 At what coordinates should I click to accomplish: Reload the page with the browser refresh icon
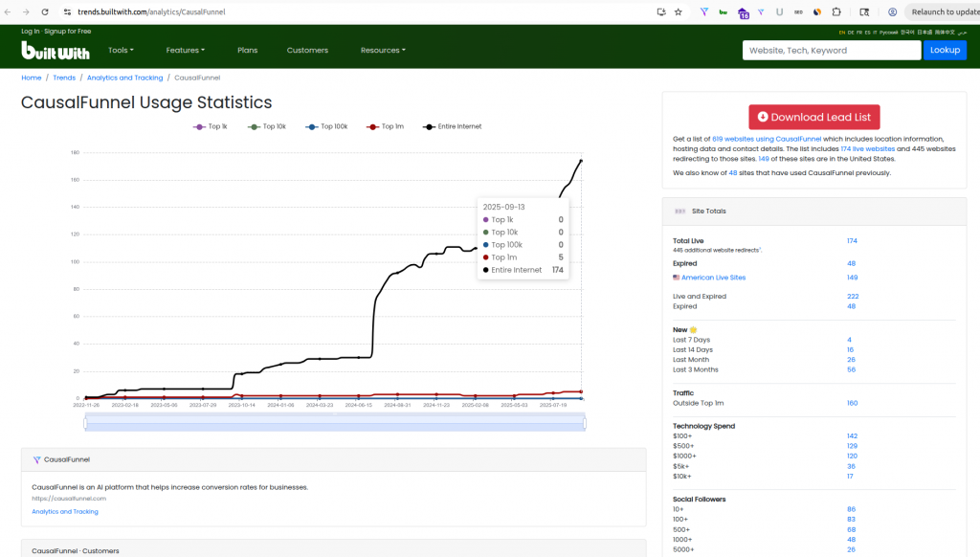click(x=45, y=11)
